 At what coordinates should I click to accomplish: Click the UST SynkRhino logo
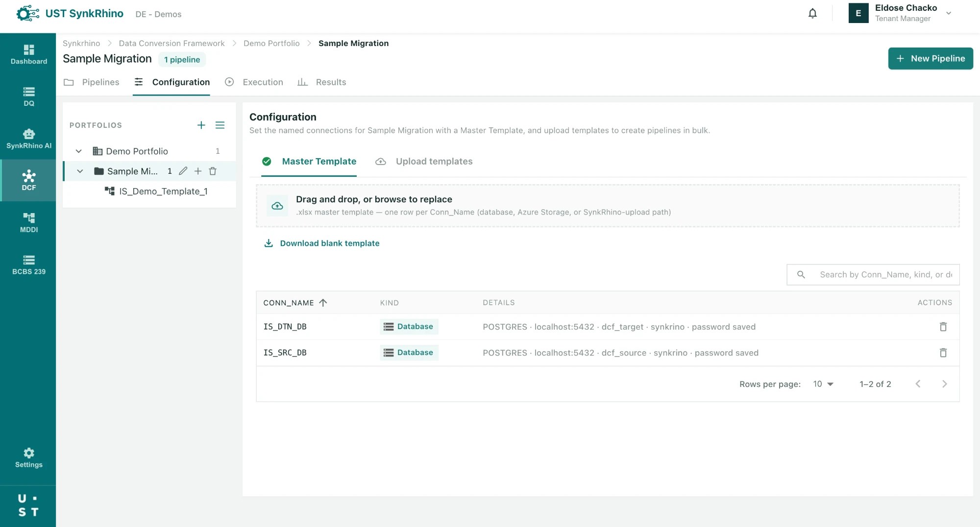click(69, 14)
